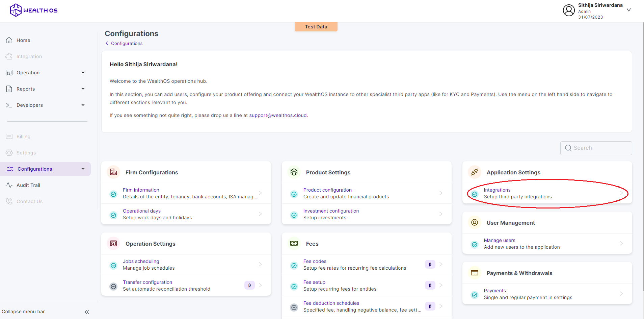Click the Jobs scheduling row arrow
Viewport: 644px width, 319px height.
tap(260, 264)
